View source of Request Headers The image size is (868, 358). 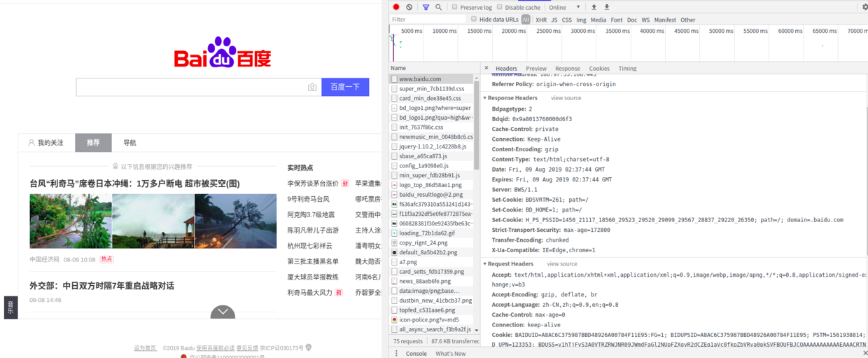pos(562,264)
